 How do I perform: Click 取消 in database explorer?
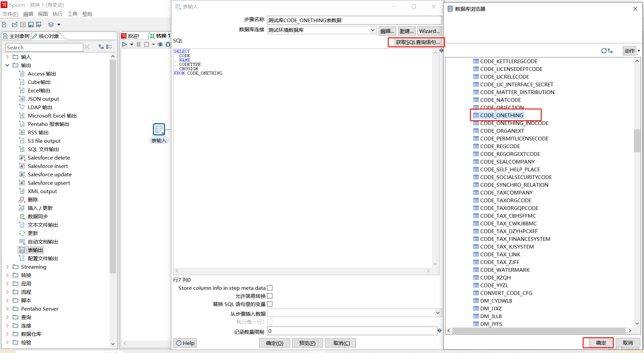pos(628,343)
